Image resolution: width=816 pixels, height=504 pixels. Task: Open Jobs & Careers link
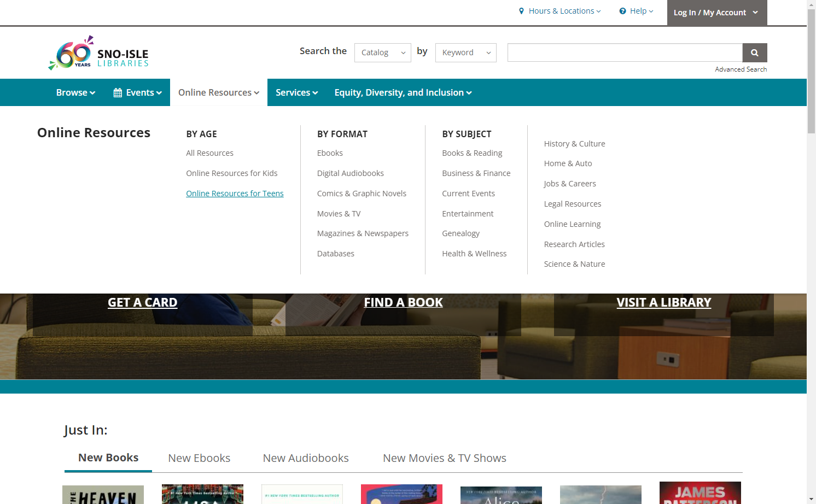point(570,184)
